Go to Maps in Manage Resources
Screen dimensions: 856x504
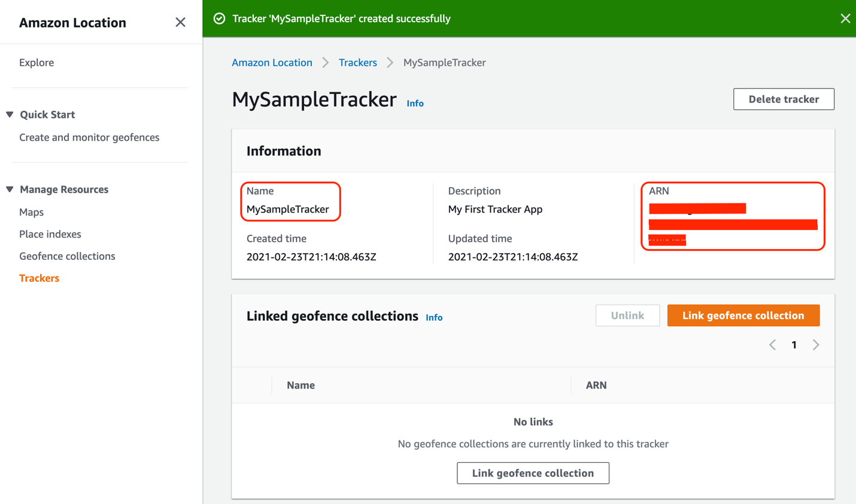(x=31, y=212)
